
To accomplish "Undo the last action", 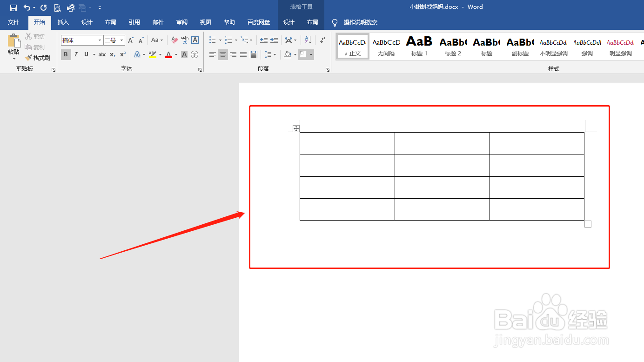I will click(27, 7).
